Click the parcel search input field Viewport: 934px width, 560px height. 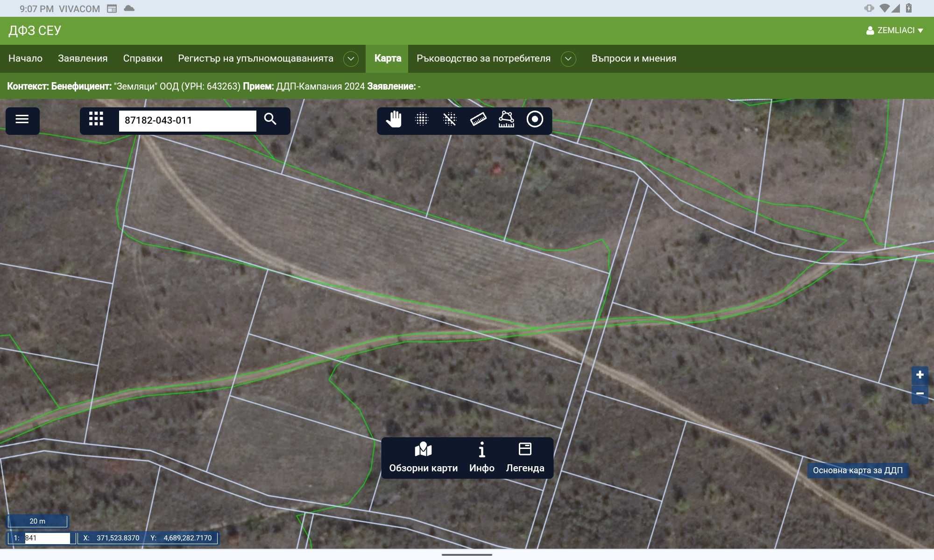[188, 120]
